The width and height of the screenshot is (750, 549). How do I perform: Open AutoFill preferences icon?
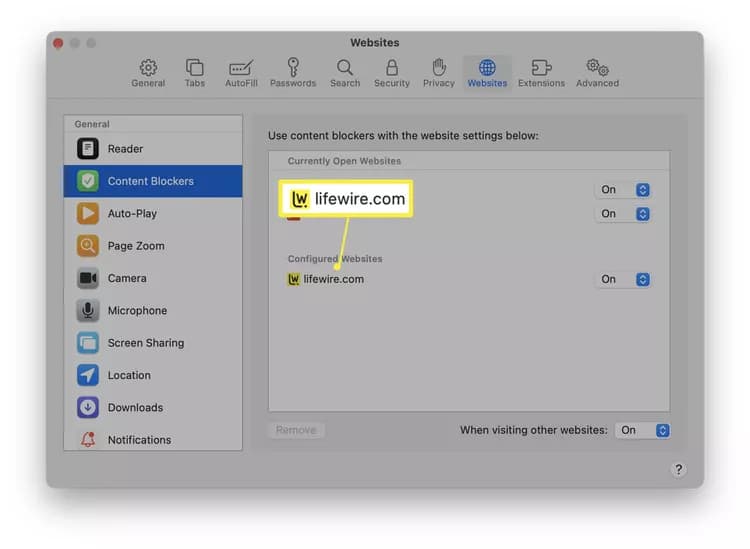pos(241,73)
